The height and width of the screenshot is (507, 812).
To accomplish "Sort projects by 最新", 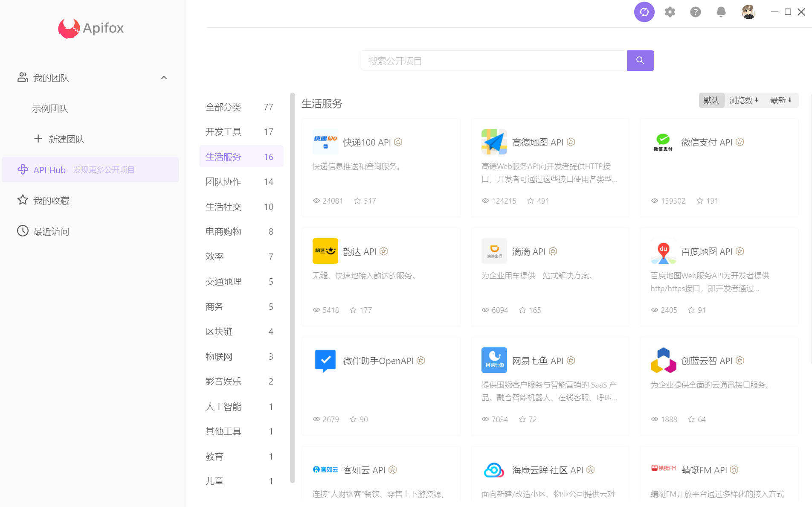I will click(781, 100).
